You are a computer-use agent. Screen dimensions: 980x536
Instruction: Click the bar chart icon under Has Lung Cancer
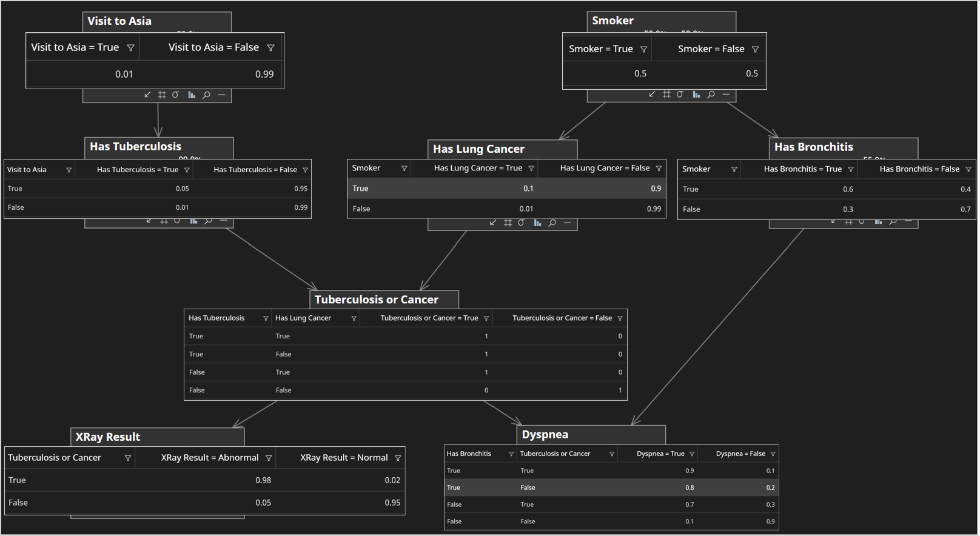coord(537,223)
